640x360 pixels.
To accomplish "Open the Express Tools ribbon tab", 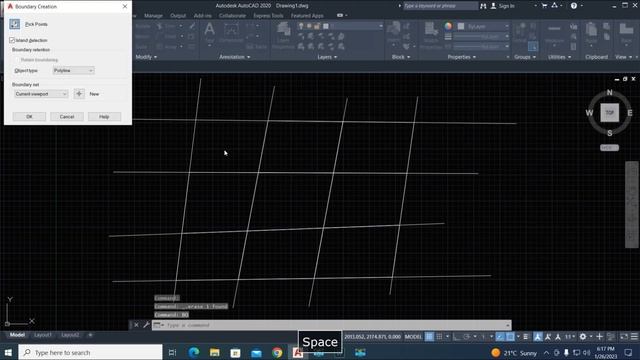I will (x=268, y=16).
